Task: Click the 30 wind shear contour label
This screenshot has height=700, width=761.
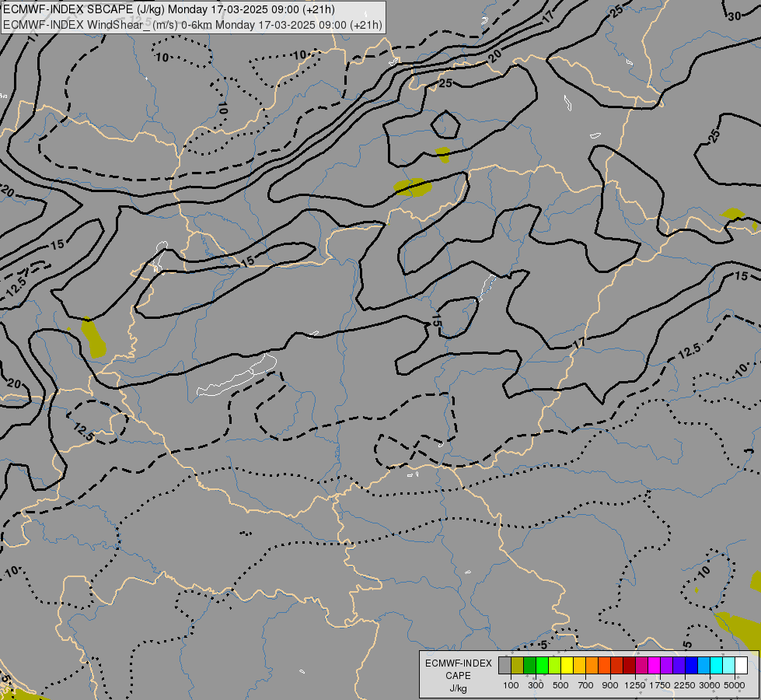Action: (x=735, y=16)
